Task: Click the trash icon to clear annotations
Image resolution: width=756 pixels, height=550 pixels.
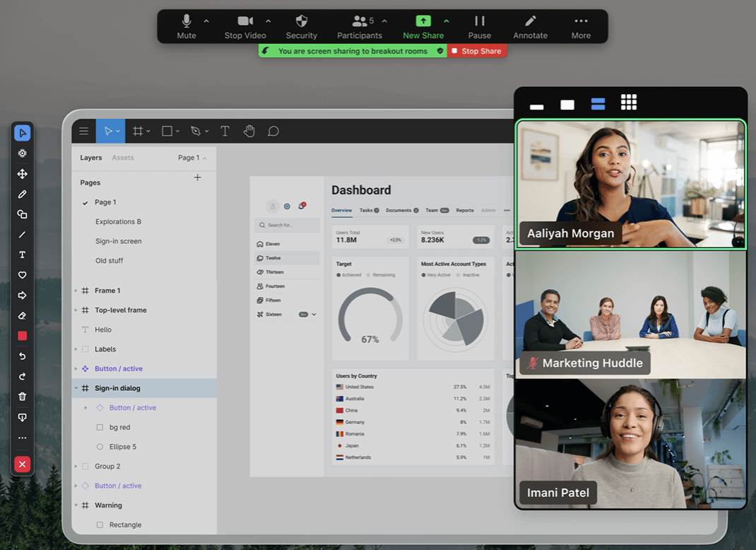Action: click(x=22, y=397)
